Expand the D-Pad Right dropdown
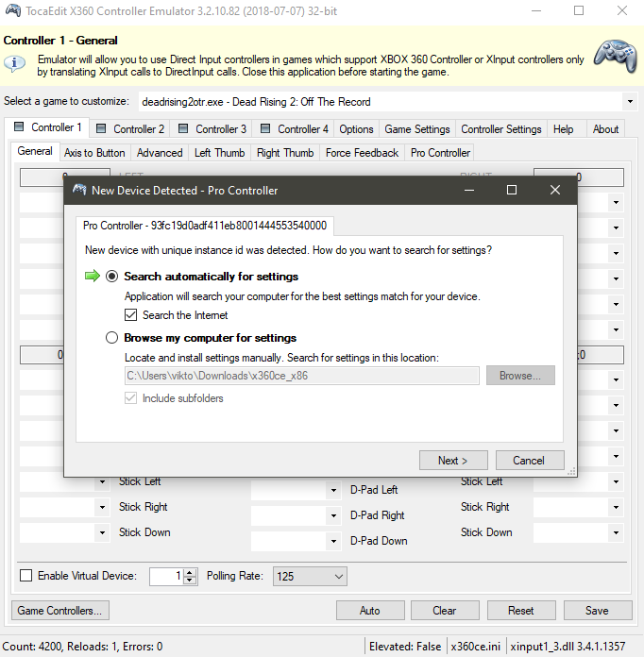The image size is (644, 657). click(333, 515)
